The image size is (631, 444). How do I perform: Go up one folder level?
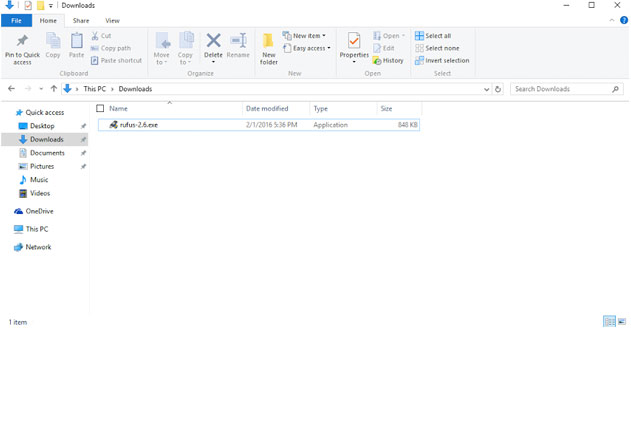[x=54, y=89]
